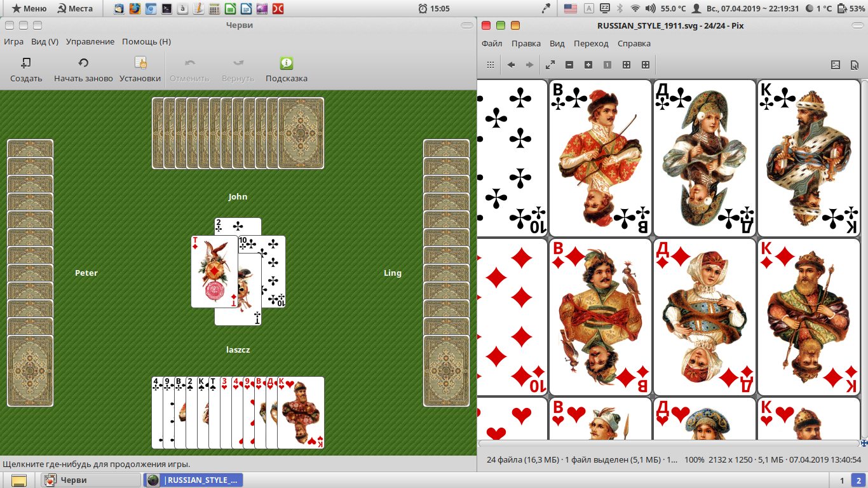
Task: Go to previous image in Pix
Action: click(x=511, y=65)
